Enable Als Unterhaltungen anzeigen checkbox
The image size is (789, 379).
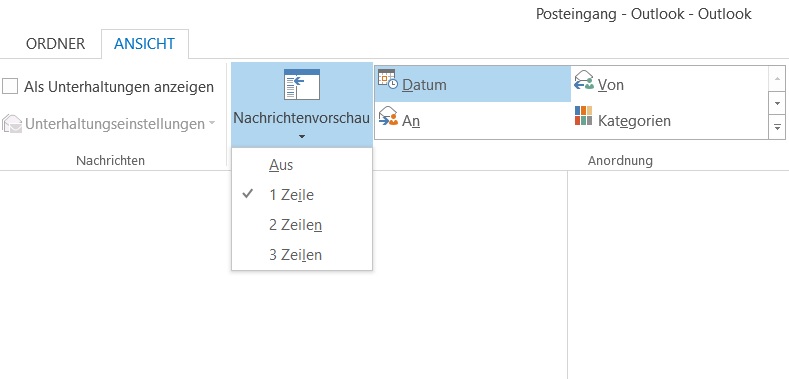pos(10,87)
